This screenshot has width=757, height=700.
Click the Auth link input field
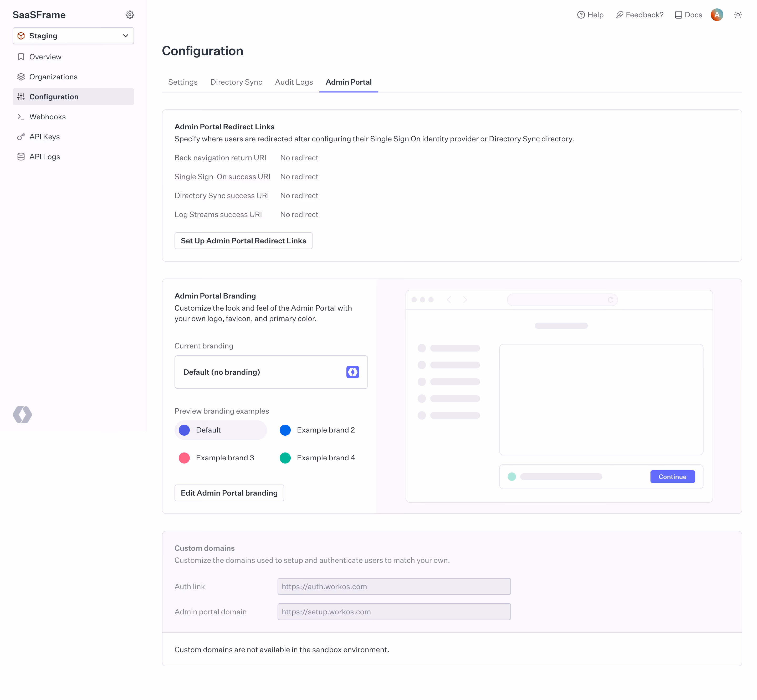[394, 586]
